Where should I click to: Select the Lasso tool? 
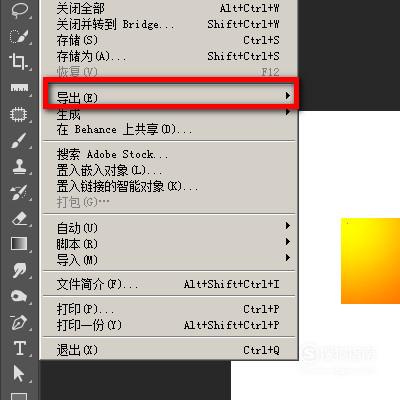point(19,10)
